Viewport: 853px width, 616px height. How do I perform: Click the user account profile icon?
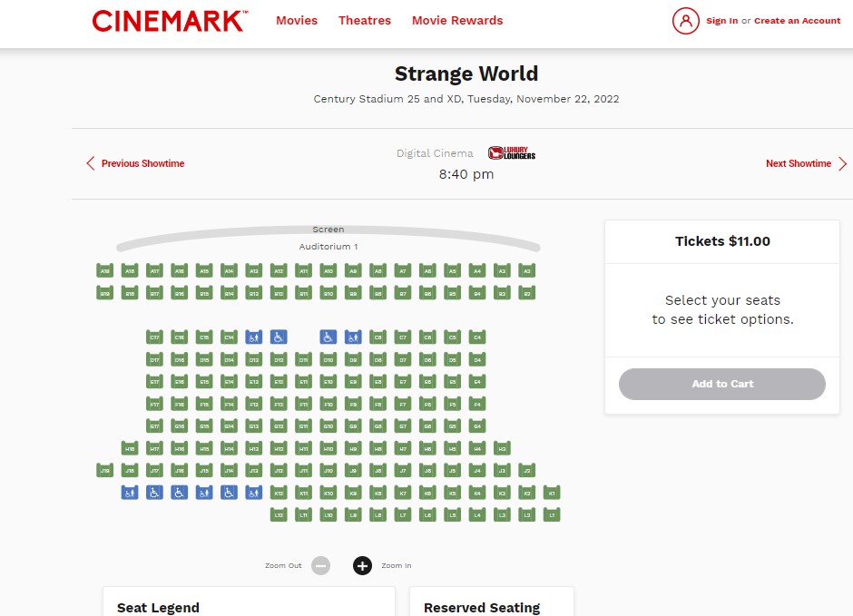[x=685, y=21]
